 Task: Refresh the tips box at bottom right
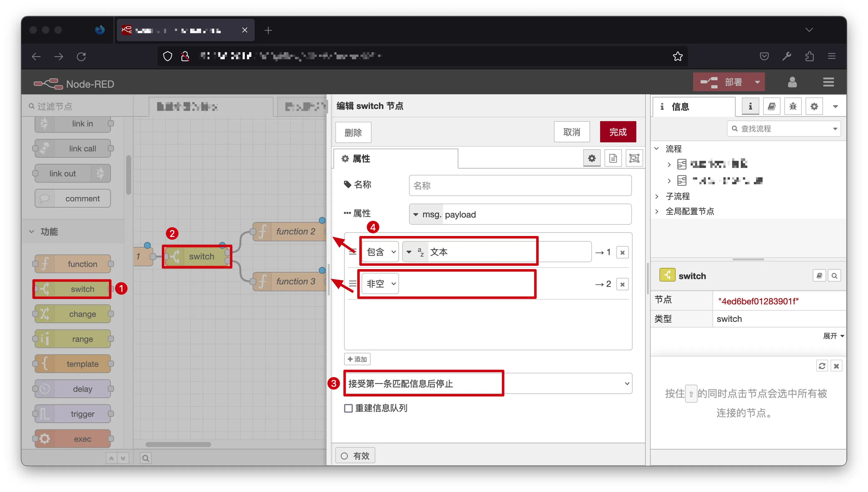click(822, 366)
